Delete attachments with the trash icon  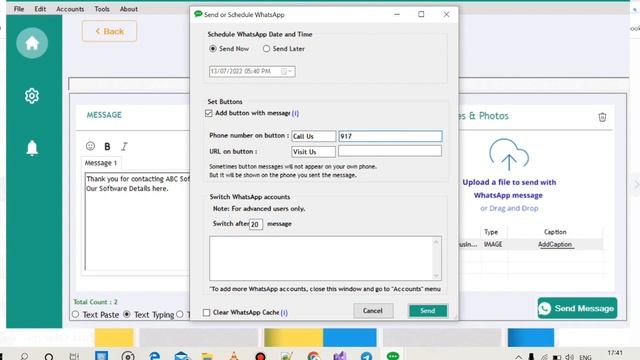pyautogui.click(x=602, y=117)
